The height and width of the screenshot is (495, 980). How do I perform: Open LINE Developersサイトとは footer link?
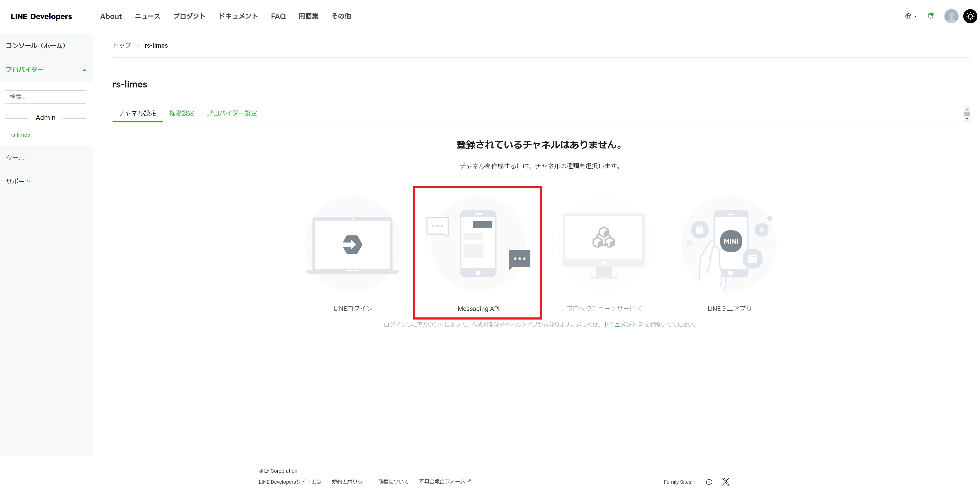[290, 482]
